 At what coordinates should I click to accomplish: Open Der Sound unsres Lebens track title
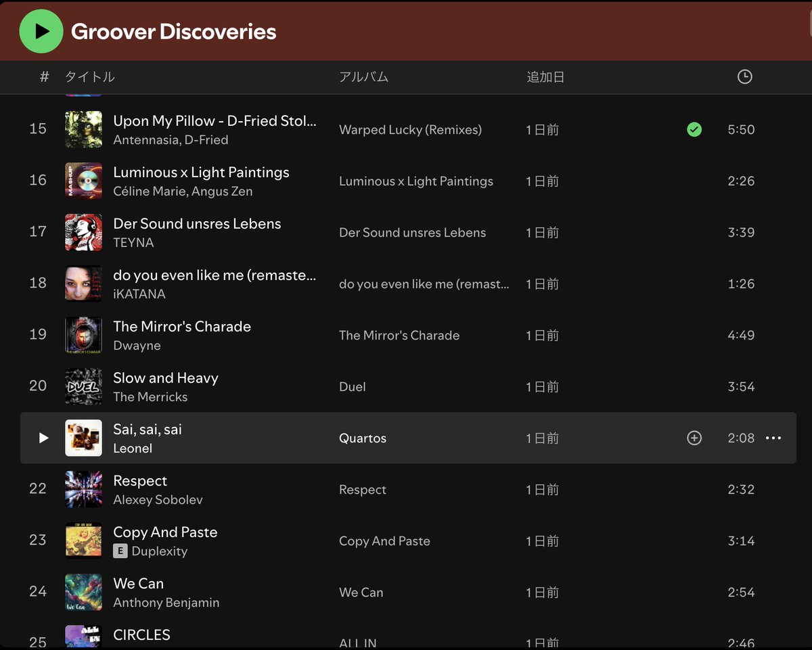click(x=197, y=224)
